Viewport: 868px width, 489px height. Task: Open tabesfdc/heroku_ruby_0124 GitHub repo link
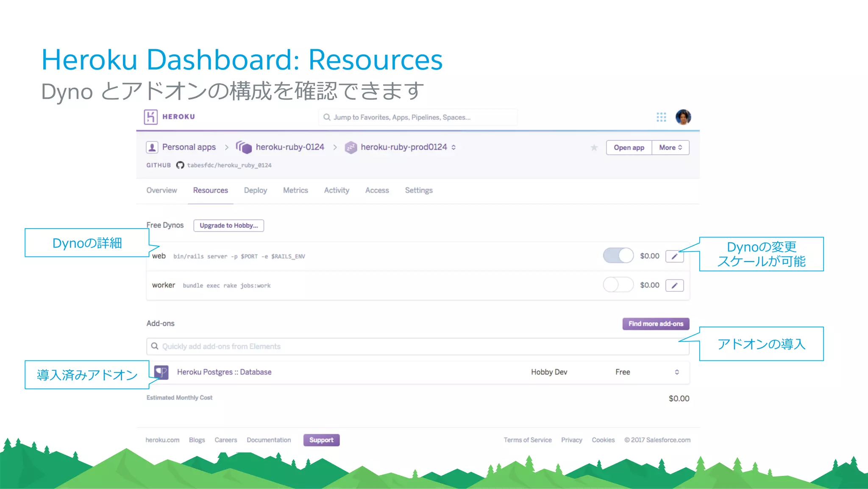point(229,165)
